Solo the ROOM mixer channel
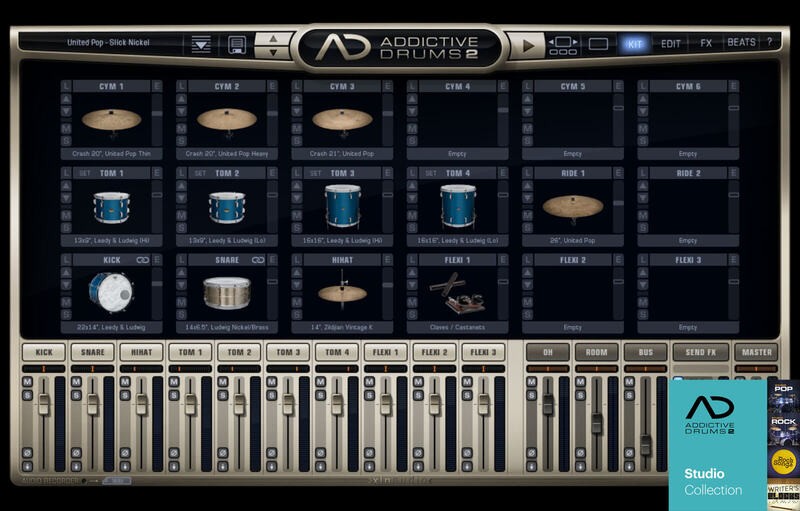The height and width of the screenshot is (511, 800). pyautogui.click(x=580, y=395)
